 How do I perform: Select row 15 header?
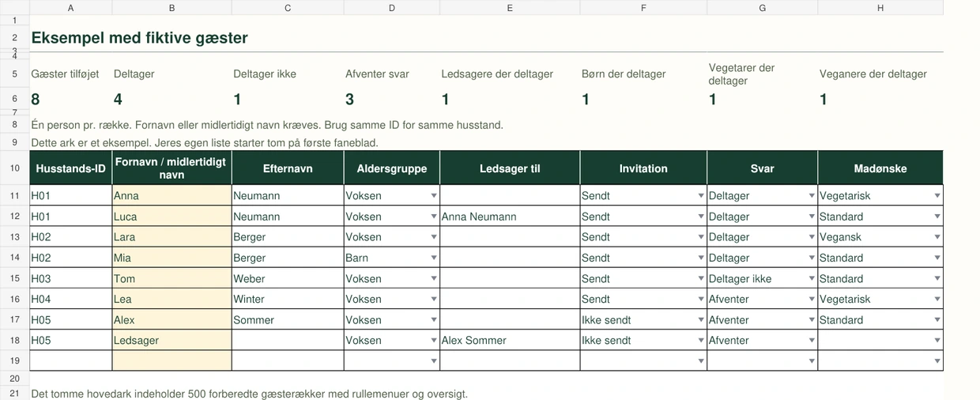[x=15, y=279]
